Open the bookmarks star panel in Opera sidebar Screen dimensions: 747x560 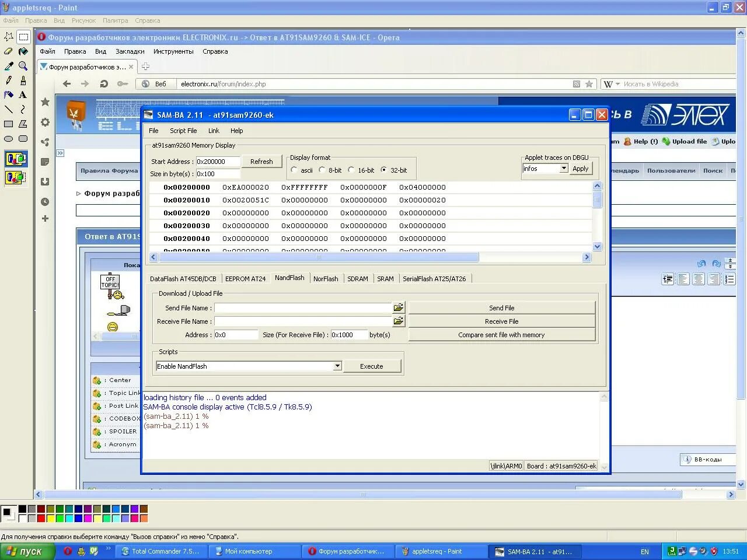point(45,102)
